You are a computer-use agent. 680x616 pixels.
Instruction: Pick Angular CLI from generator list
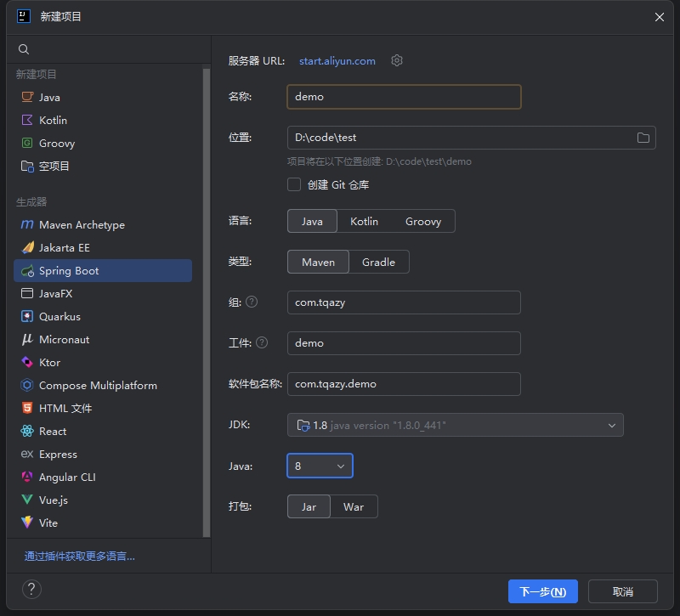[103, 478]
